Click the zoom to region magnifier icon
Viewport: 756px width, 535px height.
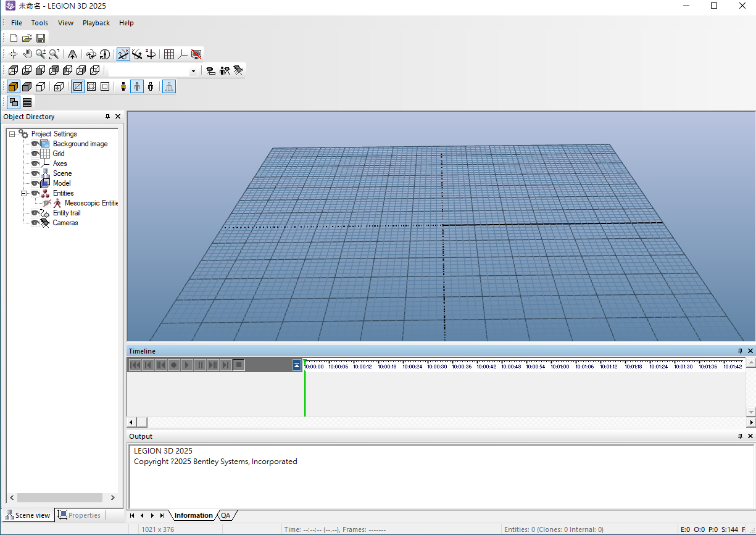(x=54, y=54)
